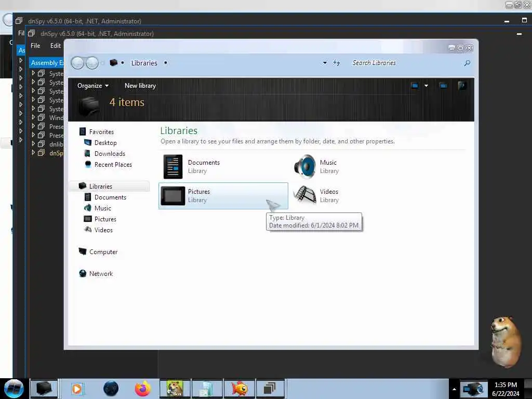Open Explorer Help icon
The height and width of the screenshot is (399, 532).
point(462,86)
